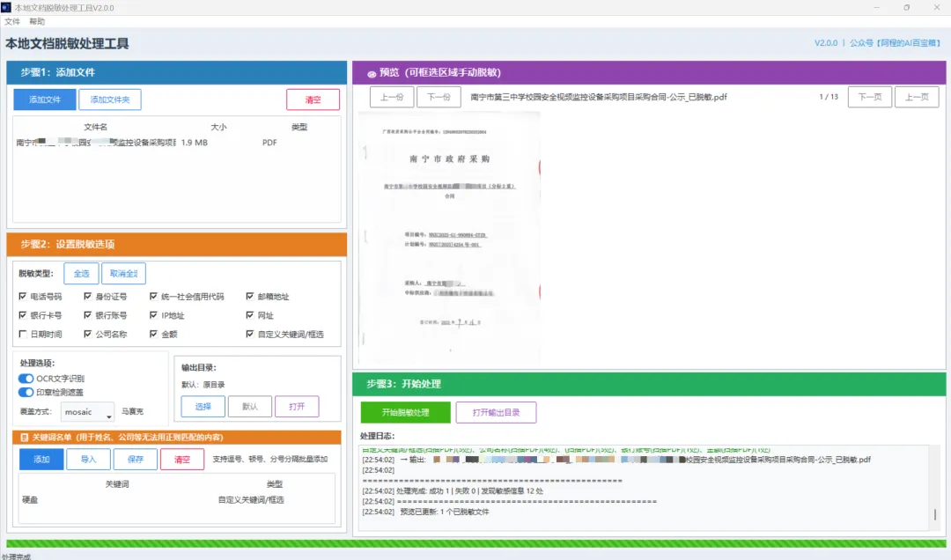Select the PDF file row in file list
This screenshot has height=560, width=951.
click(176, 143)
